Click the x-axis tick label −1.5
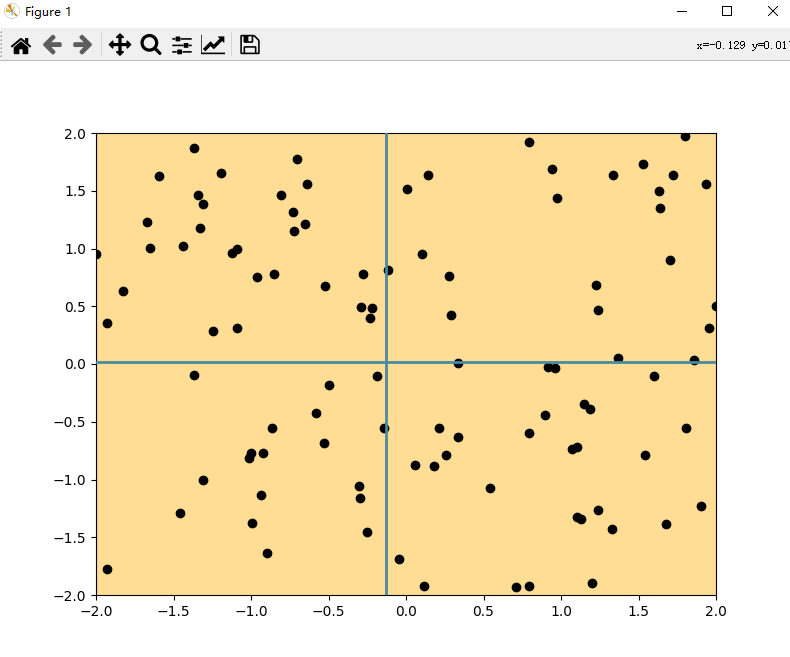 (x=173, y=611)
